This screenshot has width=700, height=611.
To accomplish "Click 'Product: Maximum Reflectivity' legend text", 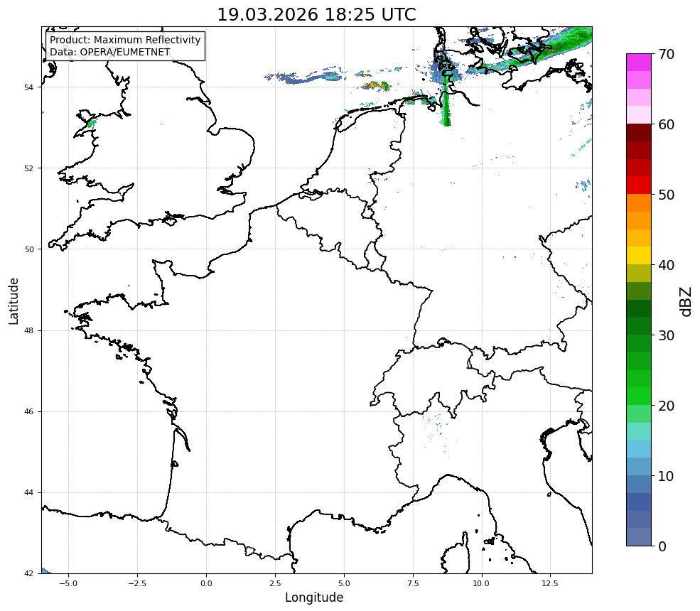I will 125,40.
